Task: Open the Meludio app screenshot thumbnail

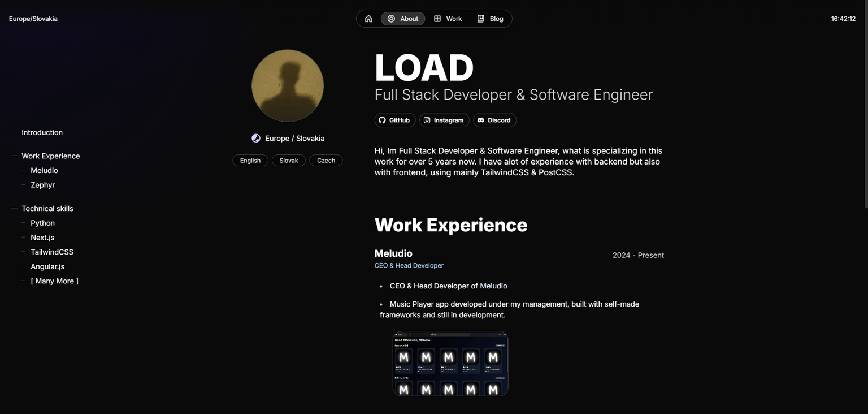Action: [450, 364]
